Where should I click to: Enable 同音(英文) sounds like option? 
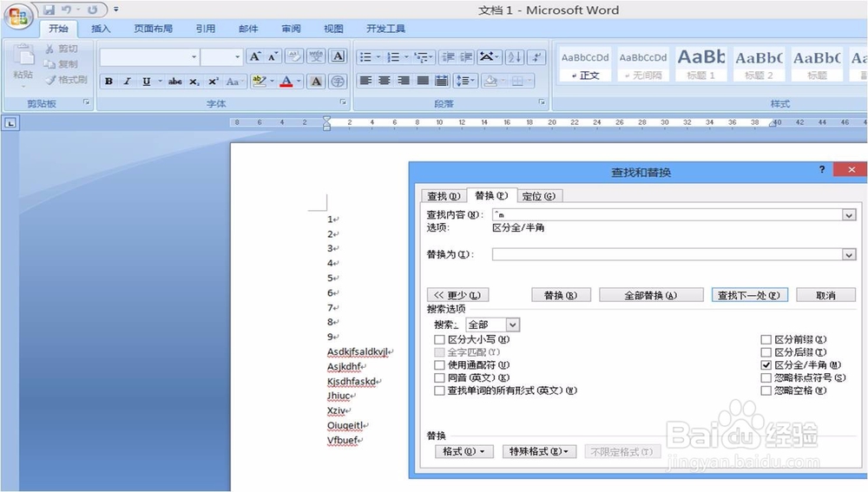(x=439, y=377)
